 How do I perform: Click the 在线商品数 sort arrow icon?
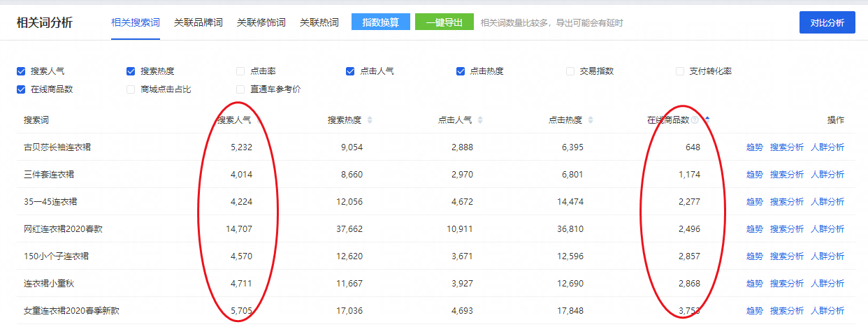pos(707,119)
